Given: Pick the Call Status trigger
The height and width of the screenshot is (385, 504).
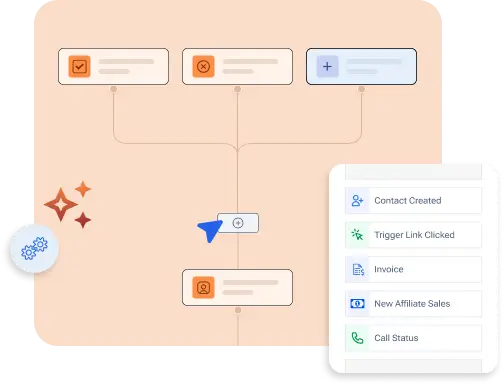Looking at the screenshot, I should [x=413, y=338].
